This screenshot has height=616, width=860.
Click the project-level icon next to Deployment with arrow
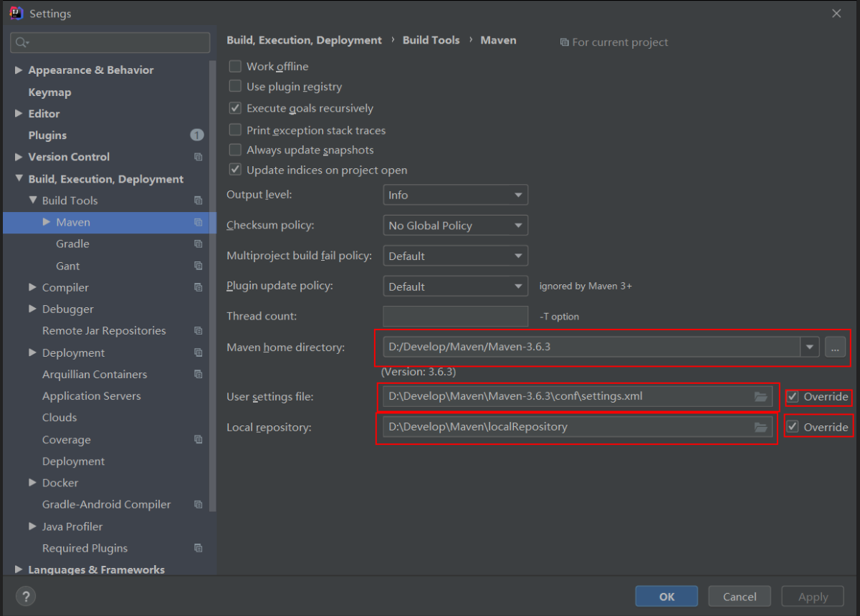(x=199, y=352)
